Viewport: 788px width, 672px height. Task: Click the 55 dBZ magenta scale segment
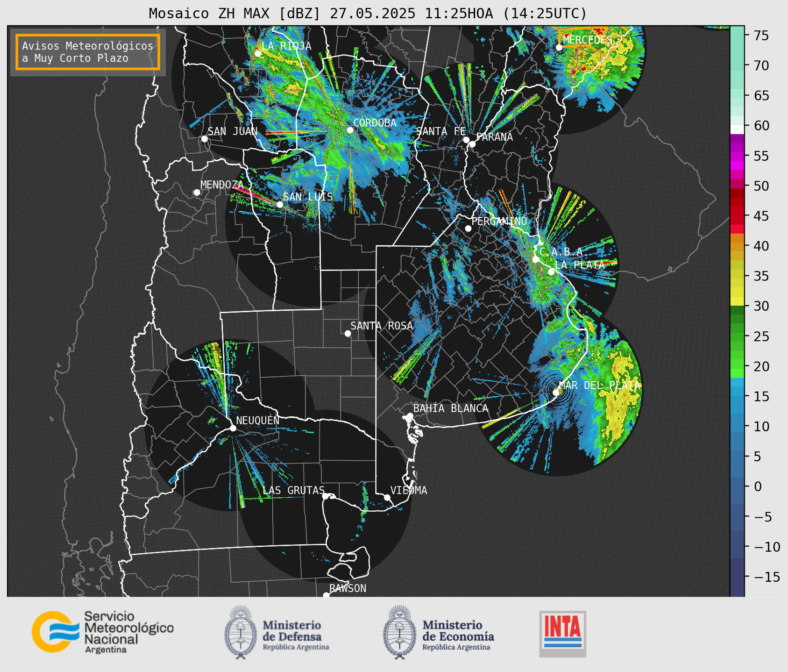(x=737, y=156)
